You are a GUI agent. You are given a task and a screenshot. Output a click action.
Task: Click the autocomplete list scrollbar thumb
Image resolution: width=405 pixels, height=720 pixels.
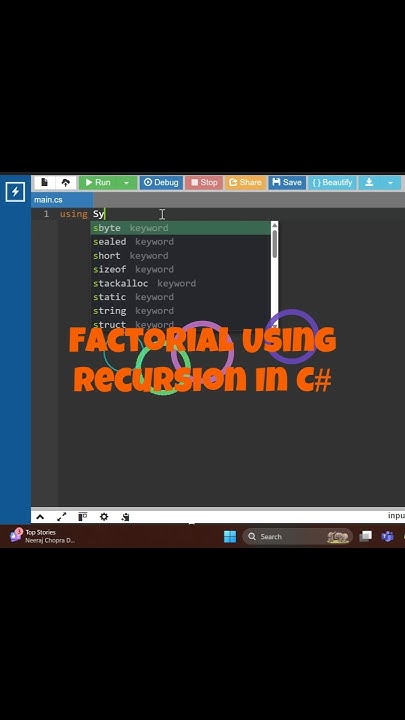(275, 243)
